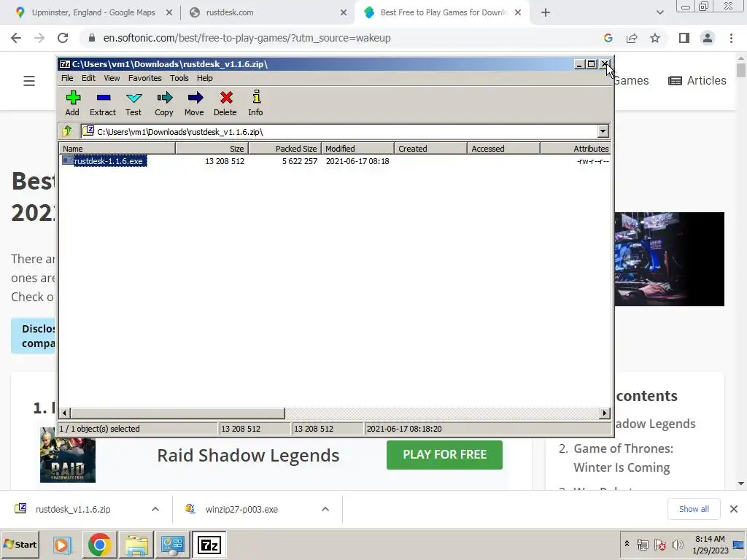747x560 pixels.
Task: Open the File menu in 7-Zip
Action: tap(67, 78)
